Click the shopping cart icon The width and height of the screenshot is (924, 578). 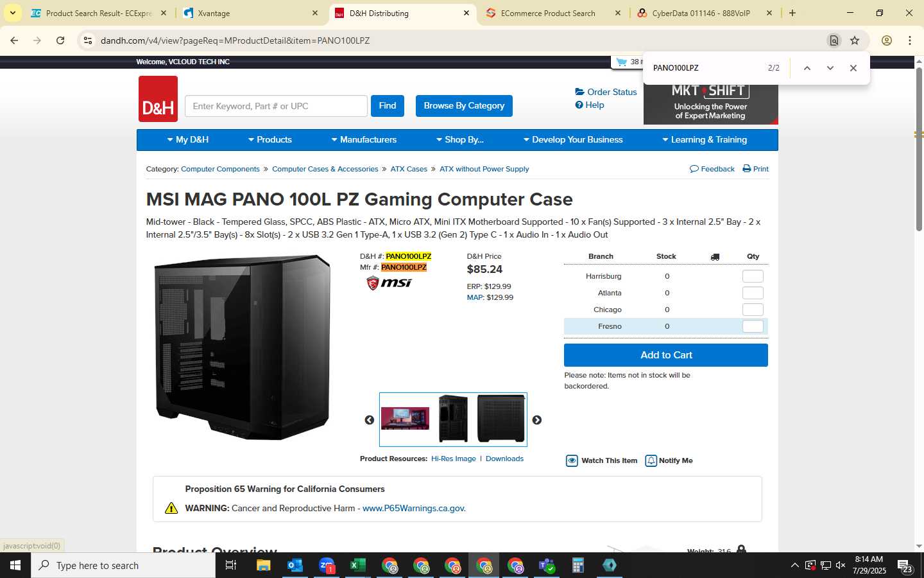pyautogui.click(x=621, y=62)
